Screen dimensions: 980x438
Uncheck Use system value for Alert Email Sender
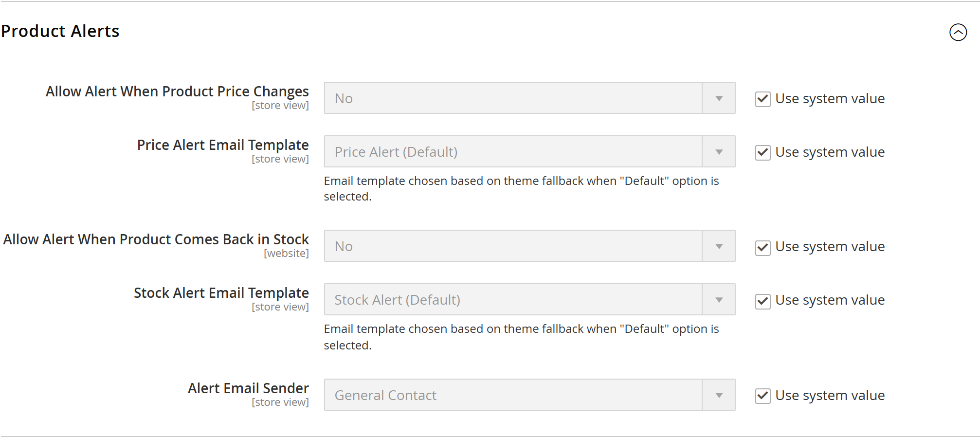(x=762, y=396)
